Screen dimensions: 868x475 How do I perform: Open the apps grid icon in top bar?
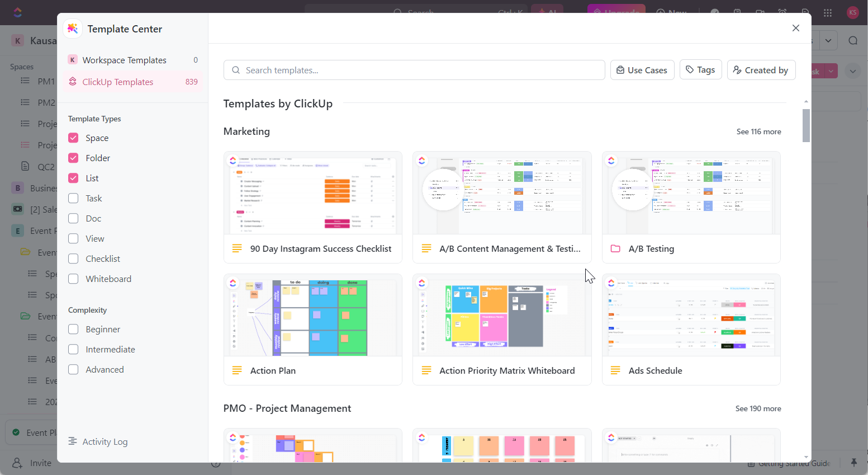pos(828,12)
